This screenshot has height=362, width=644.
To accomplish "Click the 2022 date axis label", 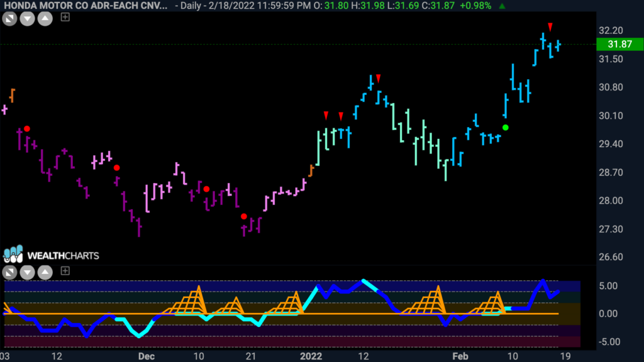I will 311,356.
